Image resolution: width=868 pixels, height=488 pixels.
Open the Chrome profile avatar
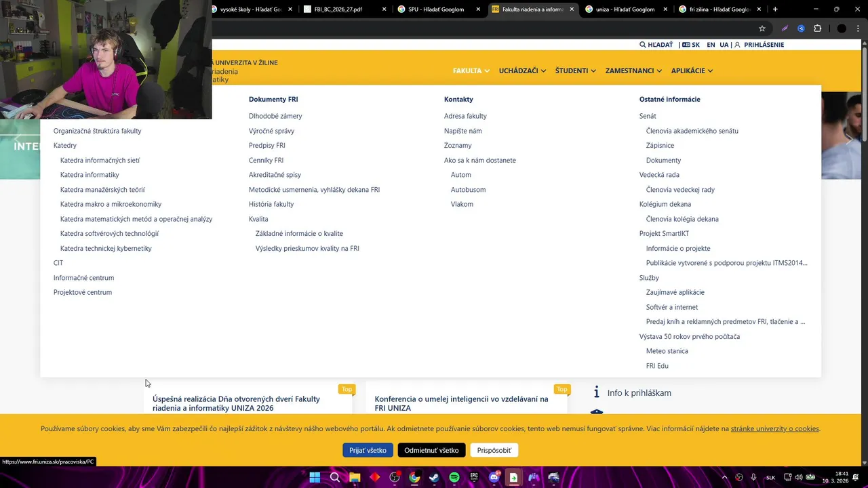(x=842, y=28)
